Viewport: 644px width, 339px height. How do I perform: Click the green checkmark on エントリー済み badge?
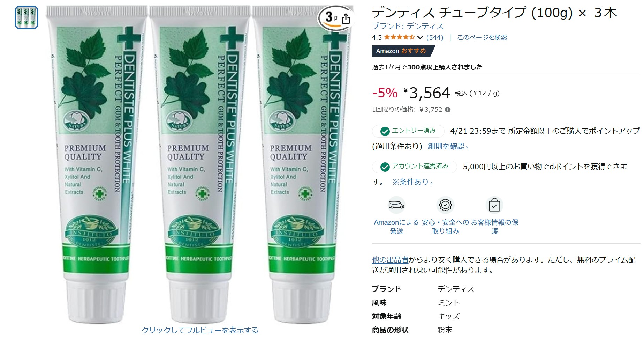pos(385,131)
